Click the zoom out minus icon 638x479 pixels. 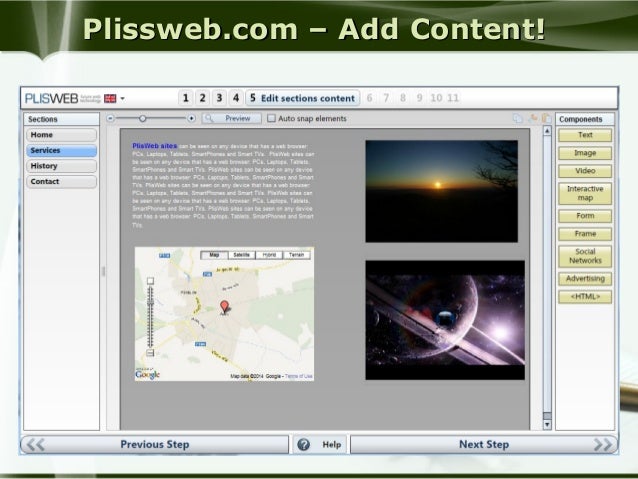coord(110,118)
